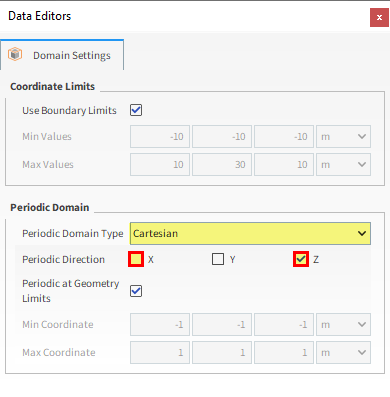The width and height of the screenshot is (390, 397).
Task: Expand the Max Coordinate unit dropdown
Action: (x=343, y=352)
